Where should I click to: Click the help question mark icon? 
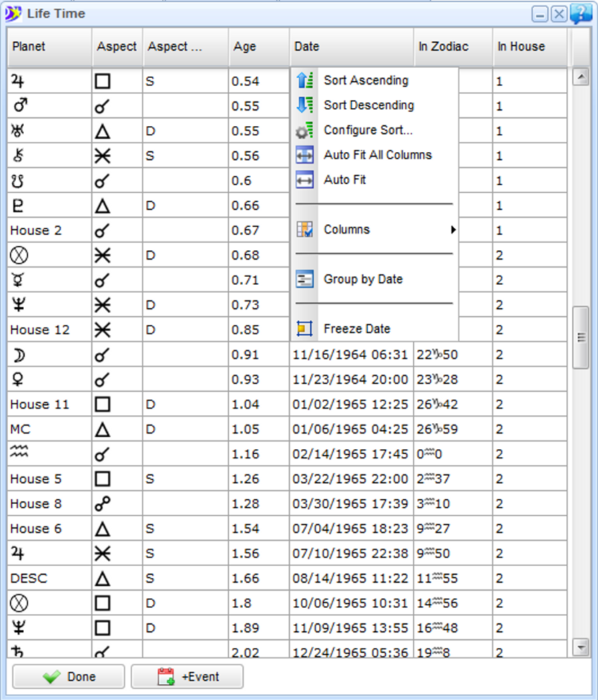point(581,14)
